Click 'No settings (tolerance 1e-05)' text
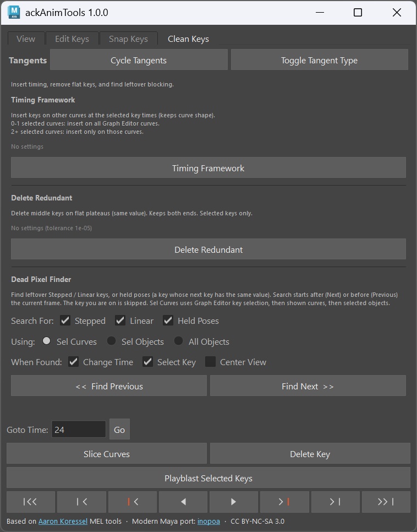This screenshot has height=532, width=417. tap(52, 228)
